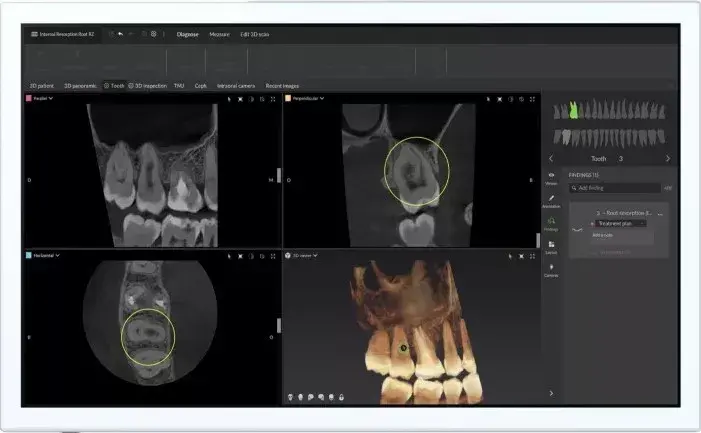
Task: Open Ceph view tab
Action: 201,86
